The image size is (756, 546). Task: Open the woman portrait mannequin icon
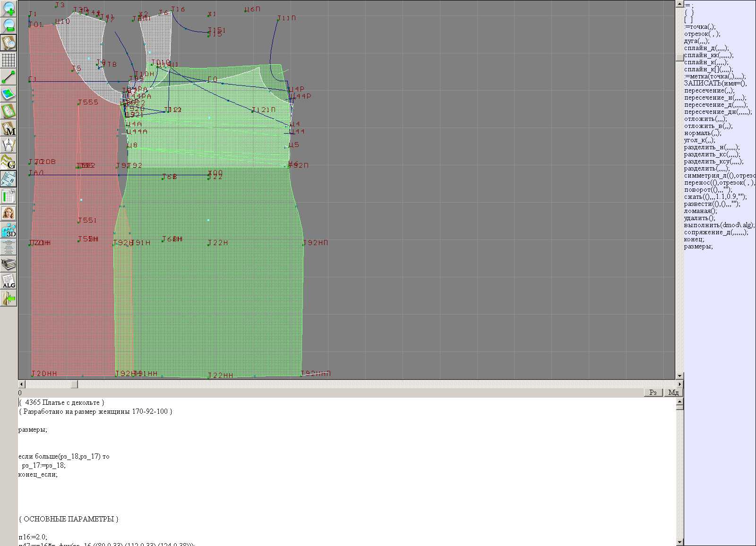(9, 213)
